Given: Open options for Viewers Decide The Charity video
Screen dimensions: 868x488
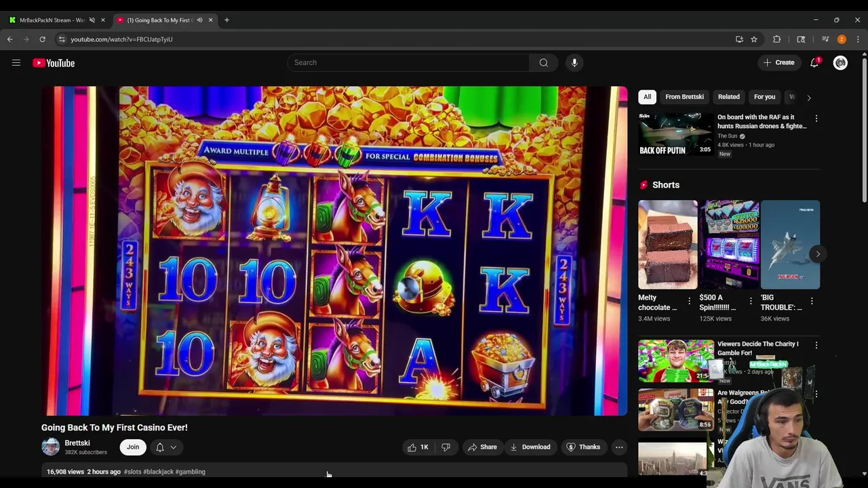Looking at the screenshot, I should 816,346.
